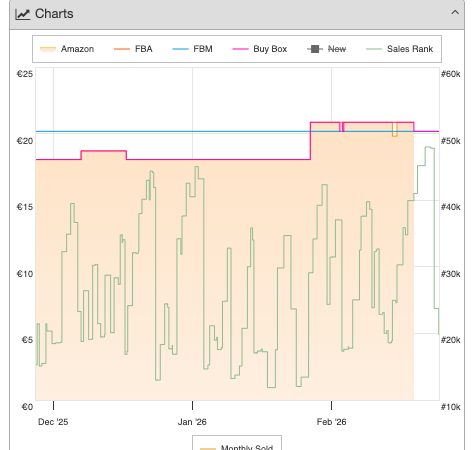This screenshot has height=450, width=474.
Task: Click the €0 price axis label
Action: (27, 407)
